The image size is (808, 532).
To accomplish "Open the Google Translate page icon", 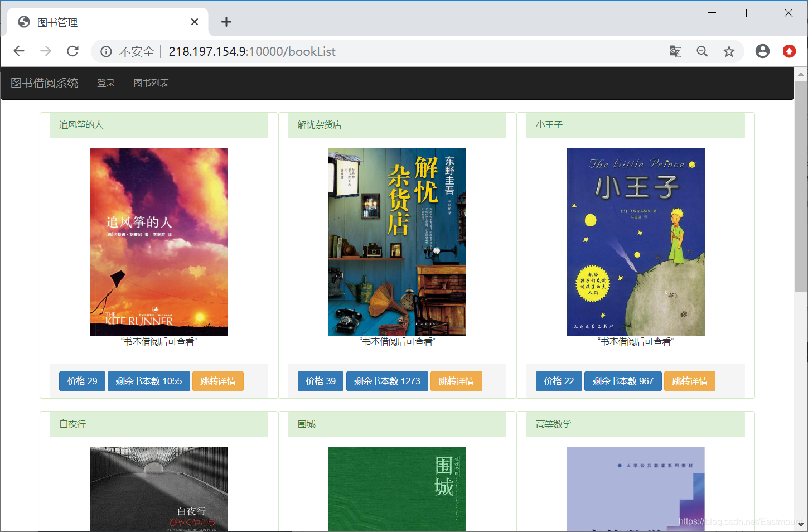I will tap(675, 51).
